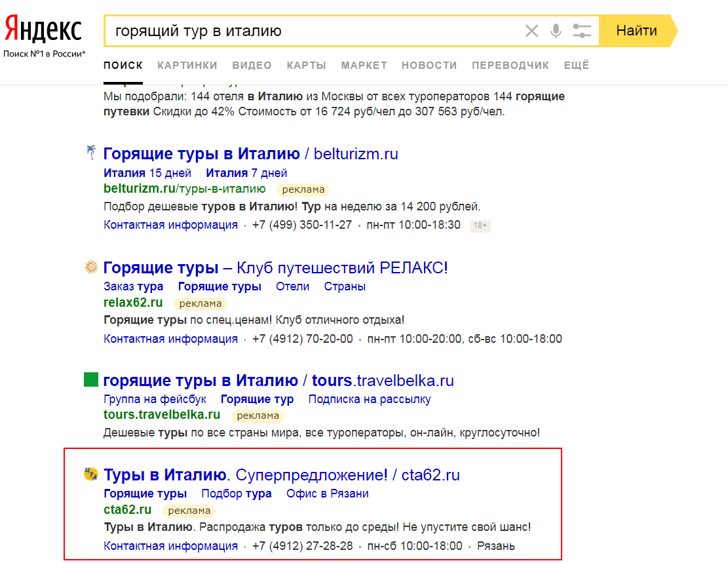Start voice search with the microphone icon
Viewport: 728px width, 563px height.
(556, 31)
